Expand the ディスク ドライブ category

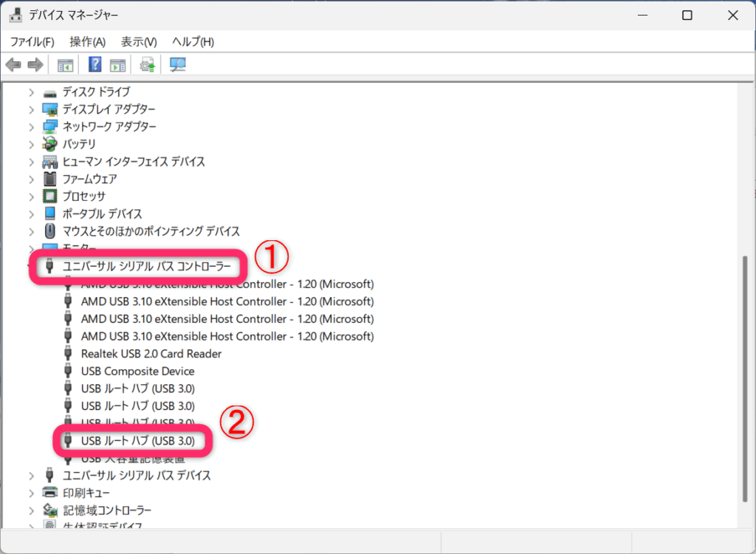point(31,92)
